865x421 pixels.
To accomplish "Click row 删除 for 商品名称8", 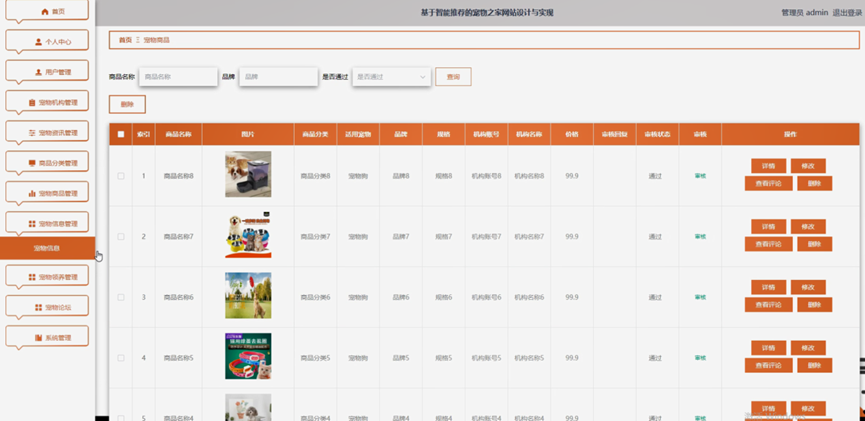I will click(815, 183).
